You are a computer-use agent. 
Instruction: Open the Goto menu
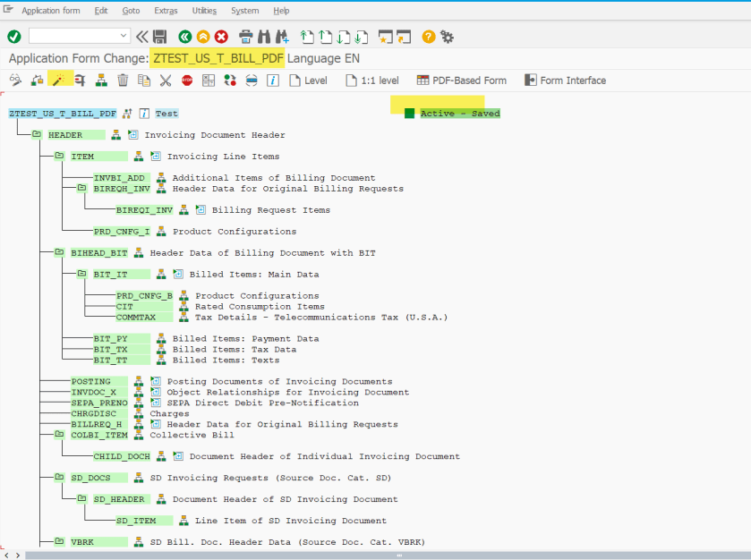click(x=131, y=11)
